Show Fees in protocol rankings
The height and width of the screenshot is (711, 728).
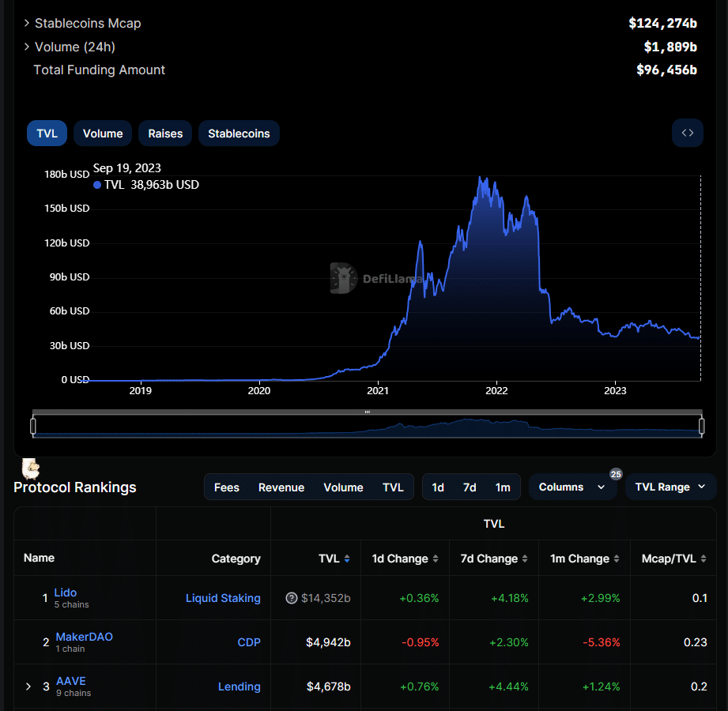pos(227,487)
